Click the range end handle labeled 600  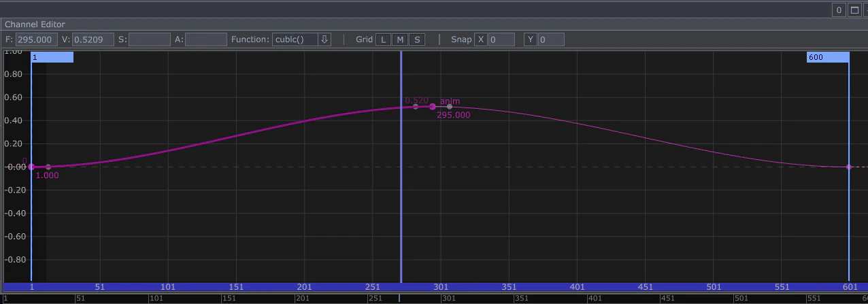pos(828,57)
